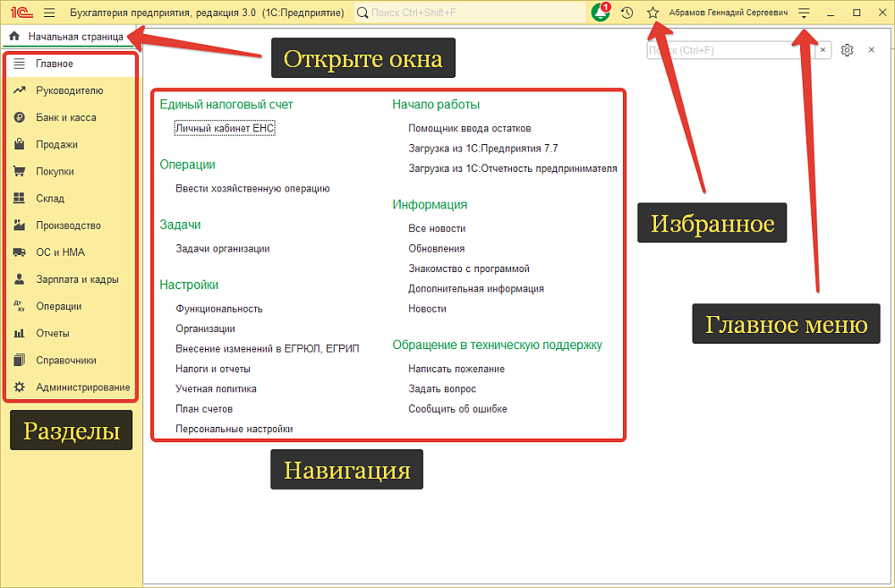Open the Склад section label

[50, 198]
